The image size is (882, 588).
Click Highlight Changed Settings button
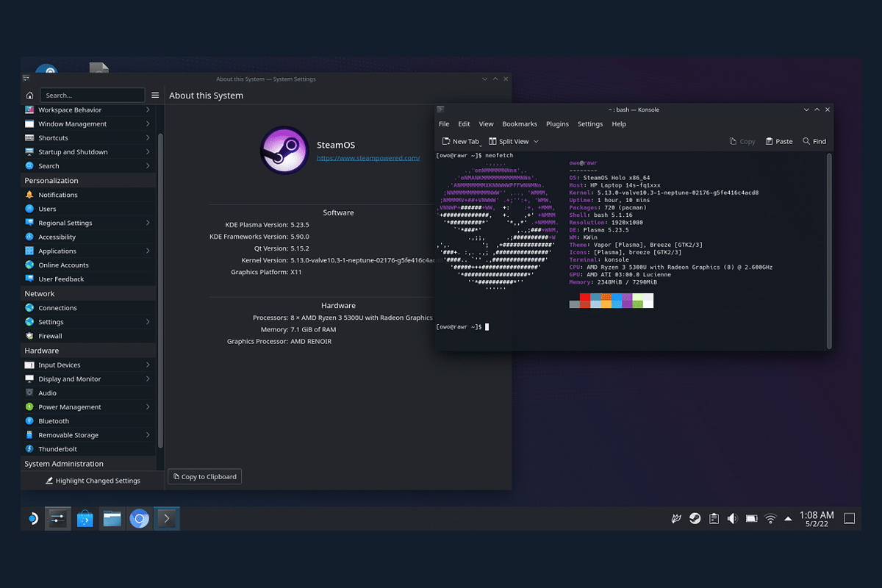point(93,481)
